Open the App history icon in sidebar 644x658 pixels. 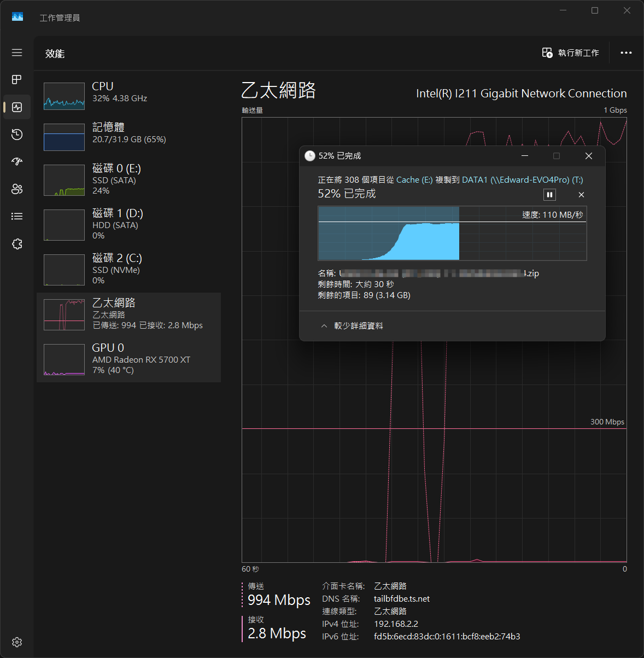pyautogui.click(x=17, y=135)
